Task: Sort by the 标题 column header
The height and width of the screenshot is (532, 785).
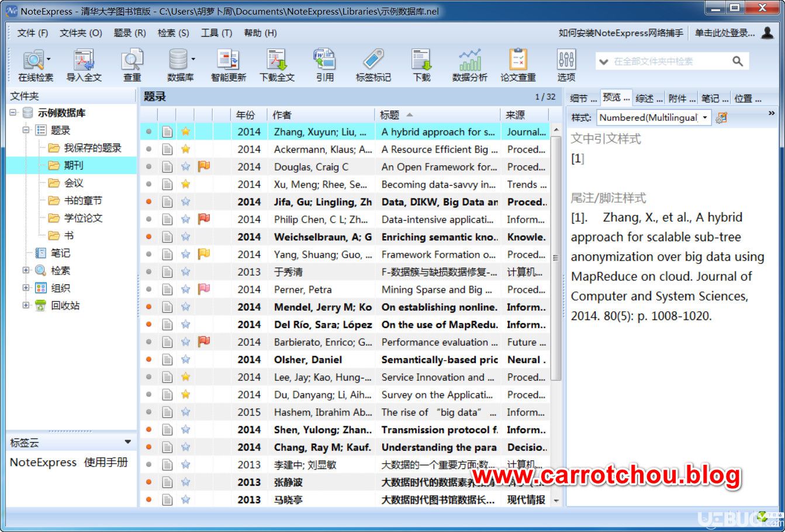Action: pos(437,115)
